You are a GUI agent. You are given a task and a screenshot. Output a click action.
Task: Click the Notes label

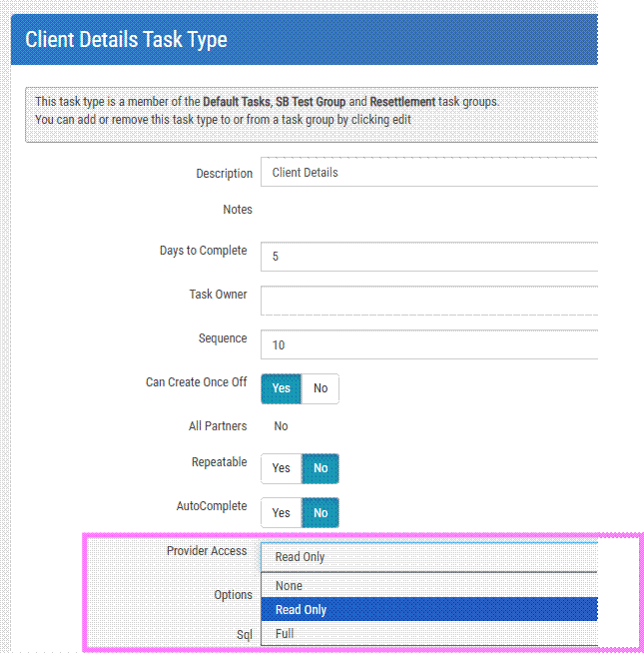click(x=238, y=210)
